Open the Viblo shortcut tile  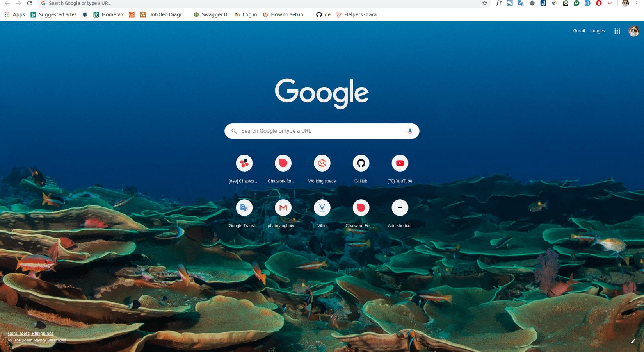pyautogui.click(x=322, y=214)
